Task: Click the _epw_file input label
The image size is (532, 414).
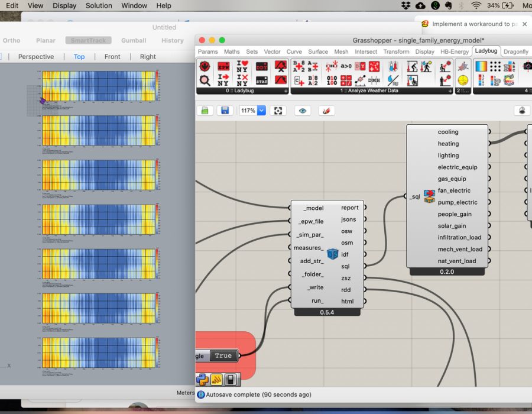Action: [311, 221]
